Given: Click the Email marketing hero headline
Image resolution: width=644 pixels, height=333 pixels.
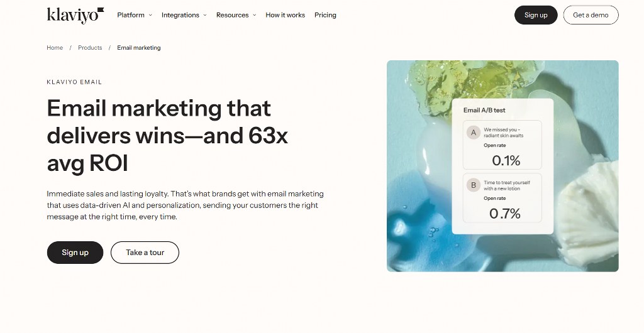Looking at the screenshot, I should pos(167,135).
